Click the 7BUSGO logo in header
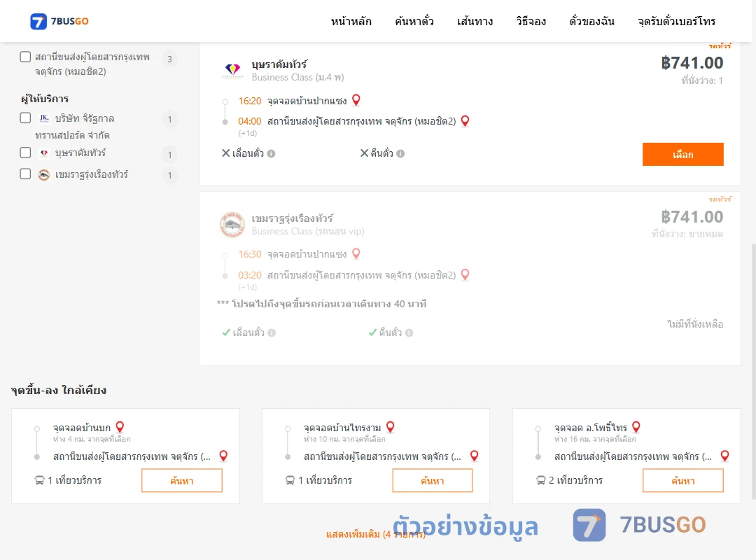756x560 pixels. 59,21
